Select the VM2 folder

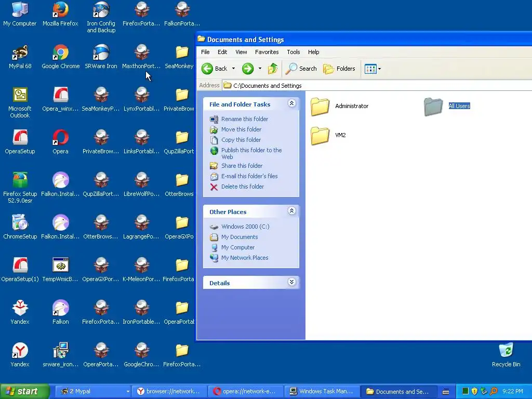click(328, 136)
